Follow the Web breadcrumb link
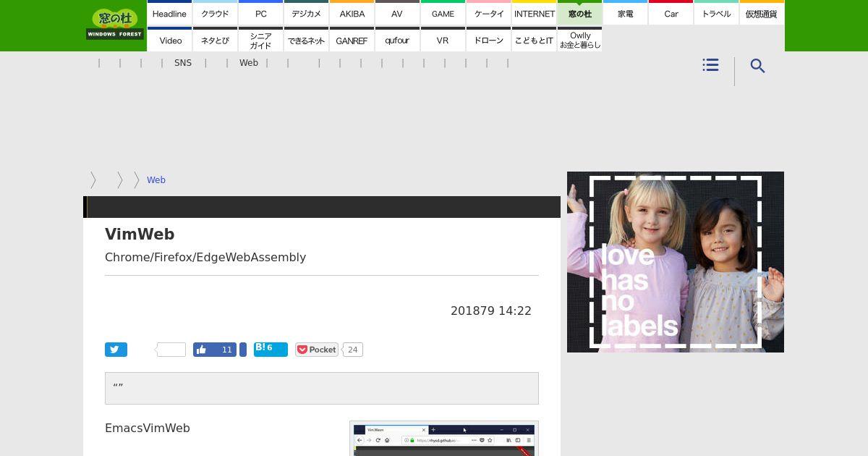 [x=156, y=180]
